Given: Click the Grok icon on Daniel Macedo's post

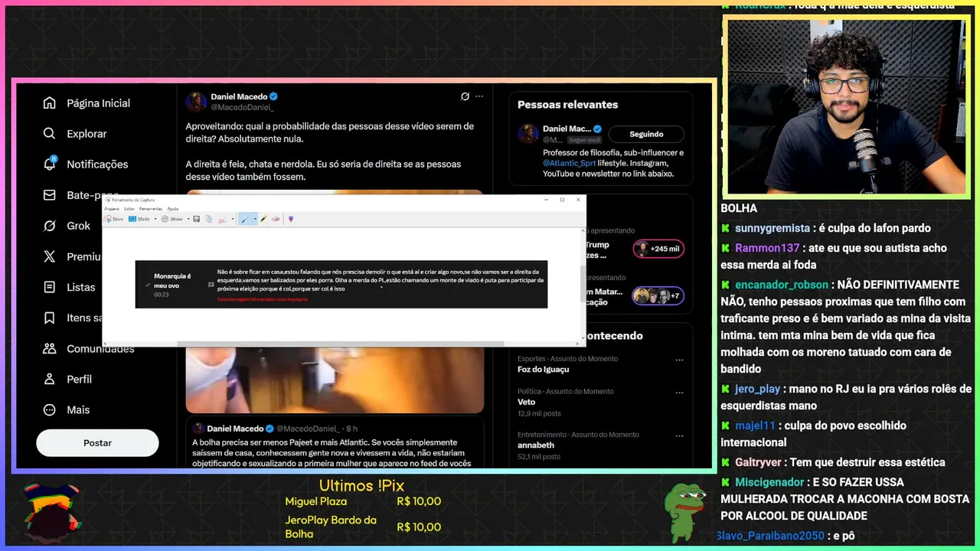Looking at the screenshot, I should tap(465, 96).
